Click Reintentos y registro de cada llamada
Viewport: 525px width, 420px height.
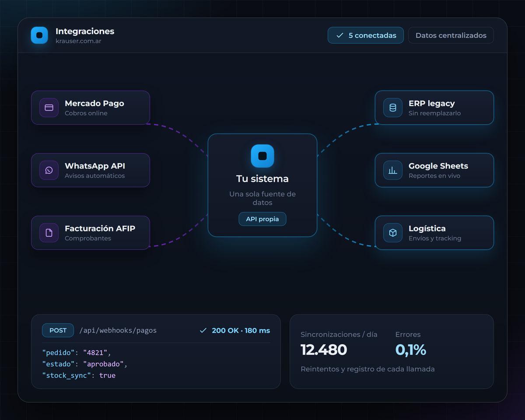[x=368, y=369]
